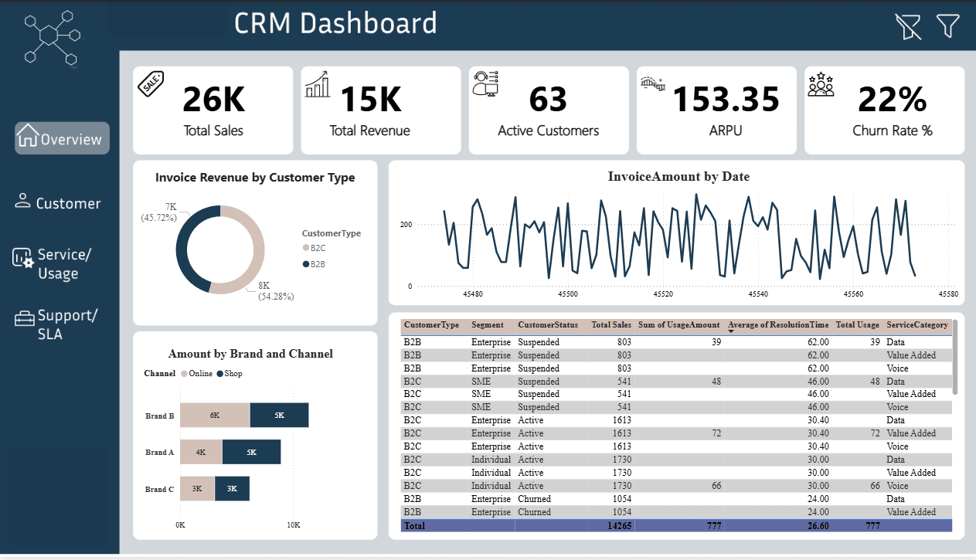The width and height of the screenshot is (976, 560).
Task: Click Brand C Shop bar labeled 3K
Action: pos(232,489)
